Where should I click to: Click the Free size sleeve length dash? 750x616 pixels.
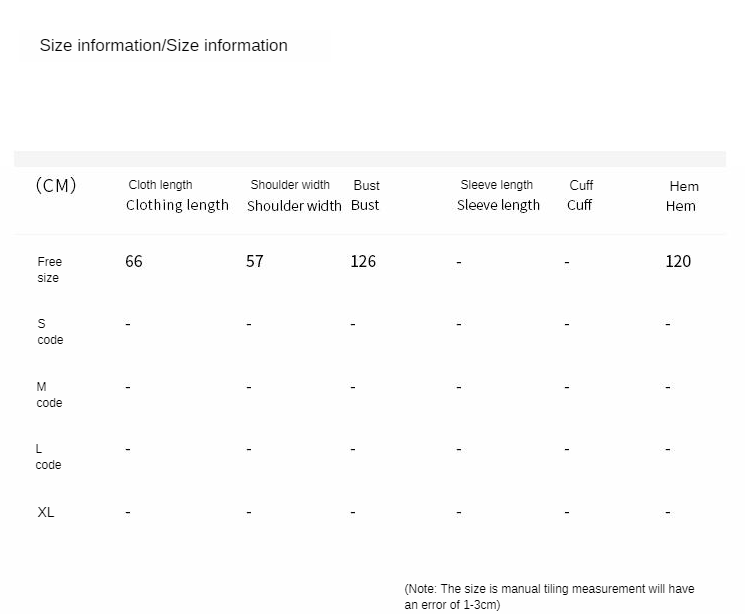459,263
